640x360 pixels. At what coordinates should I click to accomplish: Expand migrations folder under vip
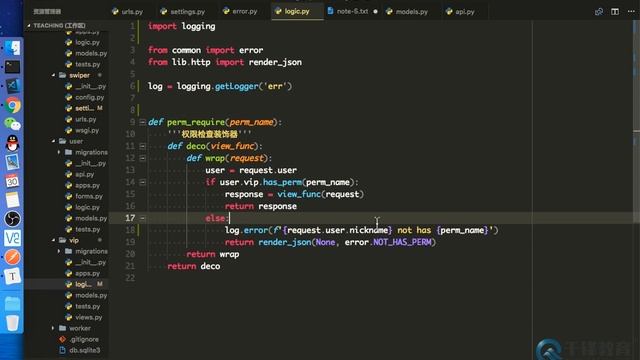[59, 251]
